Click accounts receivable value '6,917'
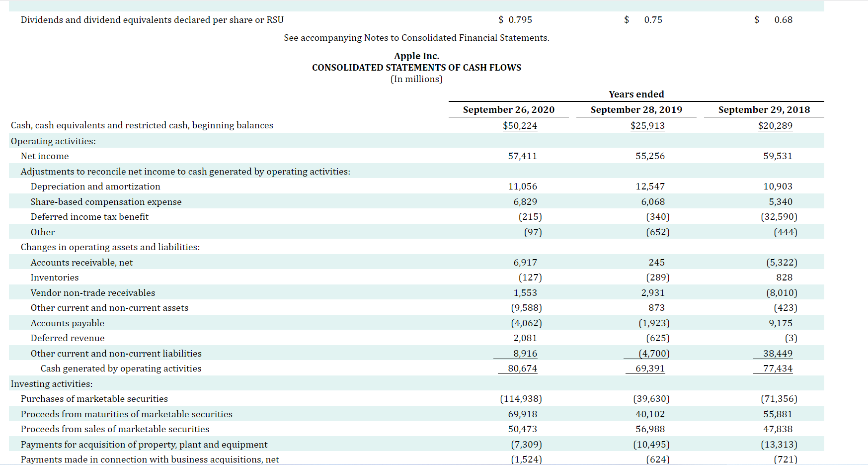 [525, 263]
